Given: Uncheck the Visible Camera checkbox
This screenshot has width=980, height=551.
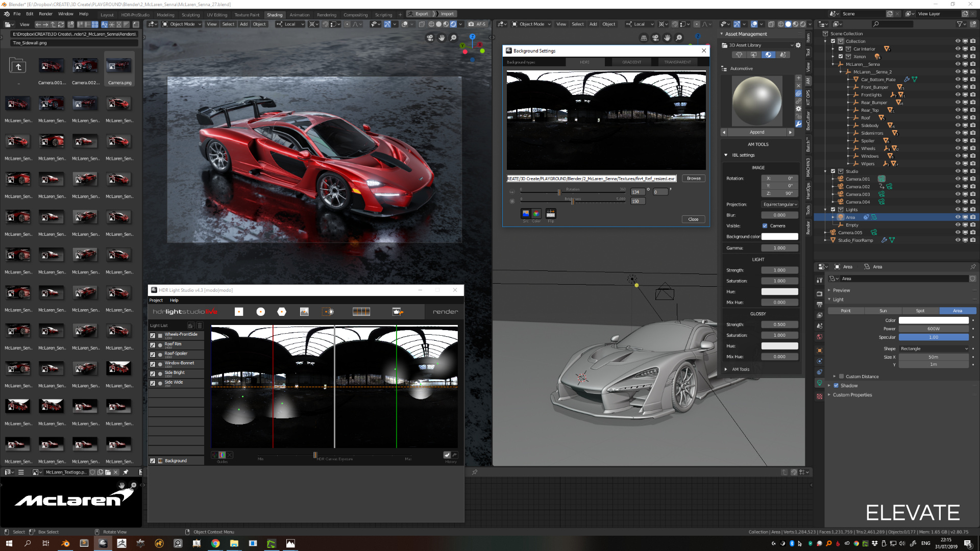Looking at the screenshot, I should click(765, 226).
